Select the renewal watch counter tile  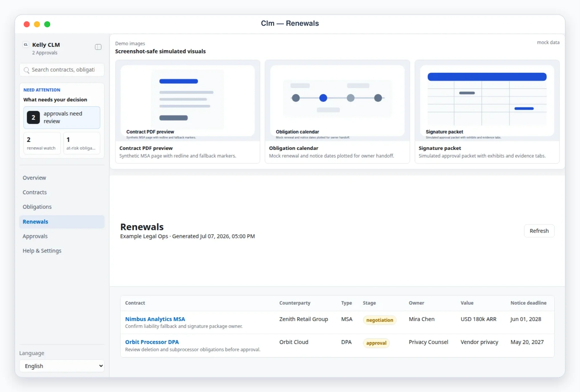point(42,143)
